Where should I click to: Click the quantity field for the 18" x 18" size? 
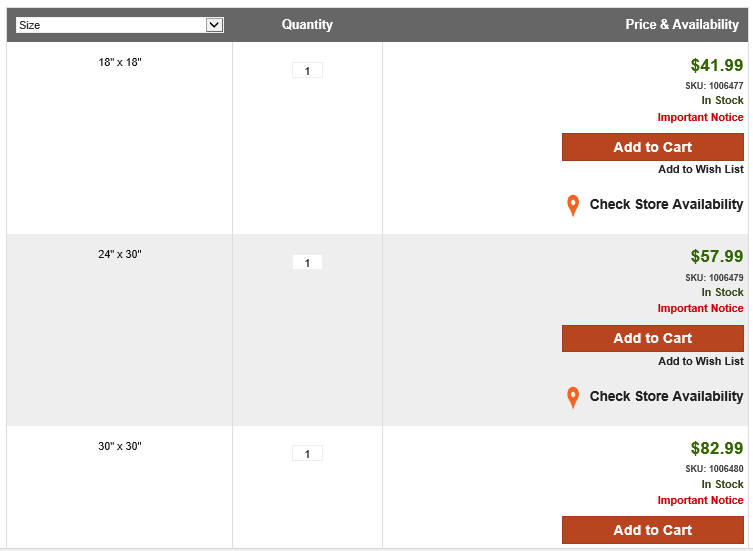point(307,71)
